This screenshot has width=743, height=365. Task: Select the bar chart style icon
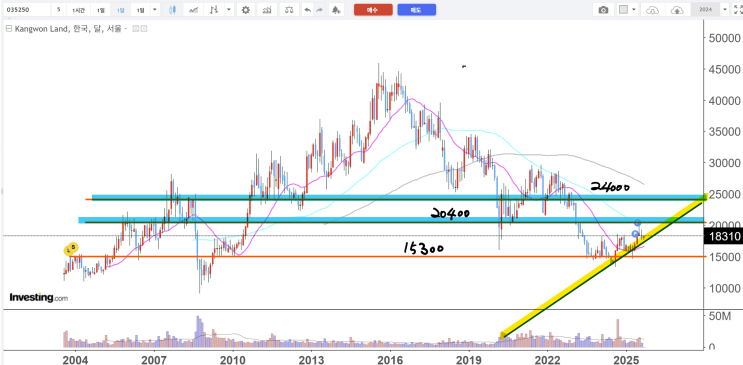point(215,9)
